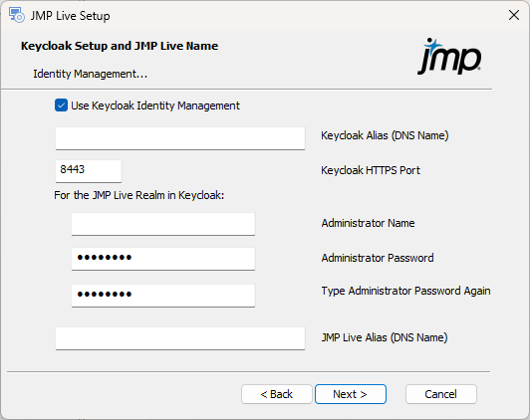
Task: Close the JMP Live Setup window
Action: [514, 15]
